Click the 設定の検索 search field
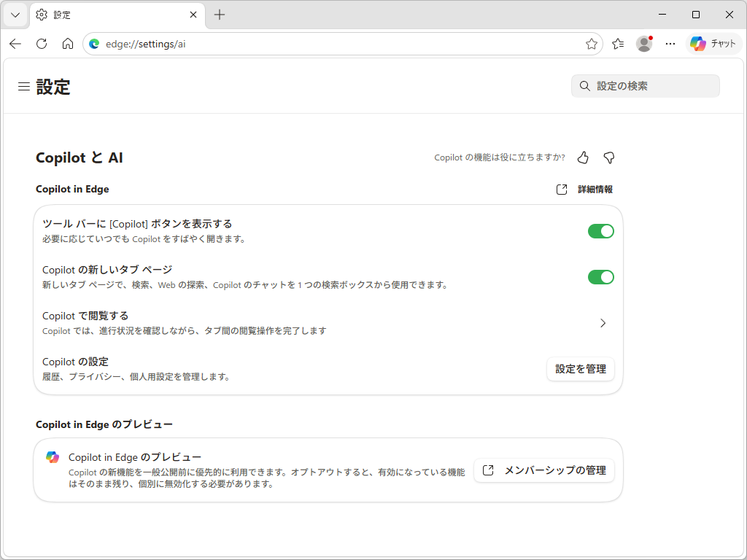The height and width of the screenshot is (560, 747). [x=646, y=86]
